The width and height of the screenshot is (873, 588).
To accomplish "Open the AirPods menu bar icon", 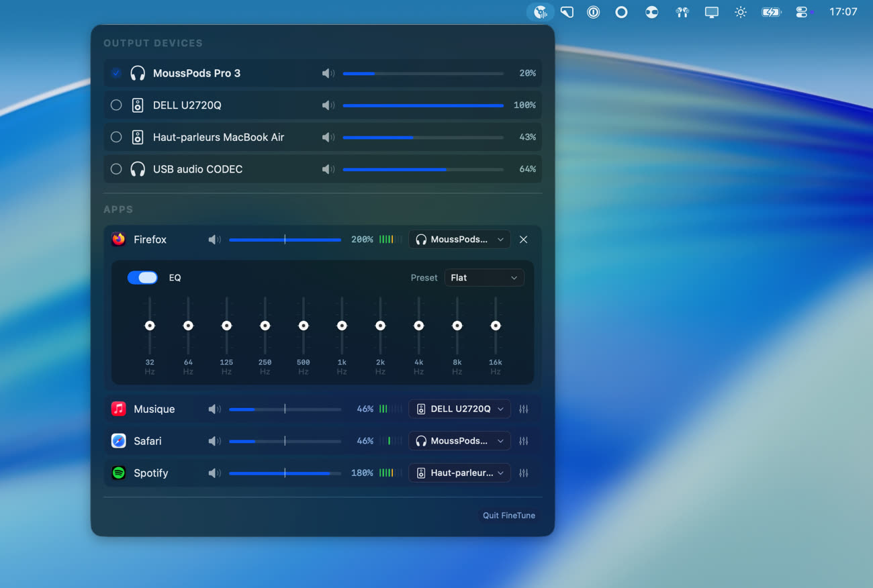I will 682,12.
